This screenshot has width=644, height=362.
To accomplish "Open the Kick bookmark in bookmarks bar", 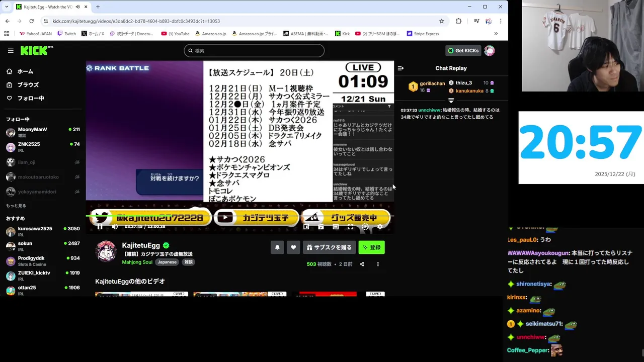I will [x=342, y=34].
